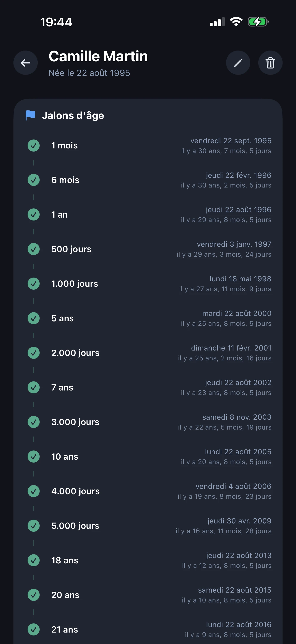Image resolution: width=296 pixels, height=644 pixels.
Task: Tap the trash delete icon
Action: (x=270, y=63)
